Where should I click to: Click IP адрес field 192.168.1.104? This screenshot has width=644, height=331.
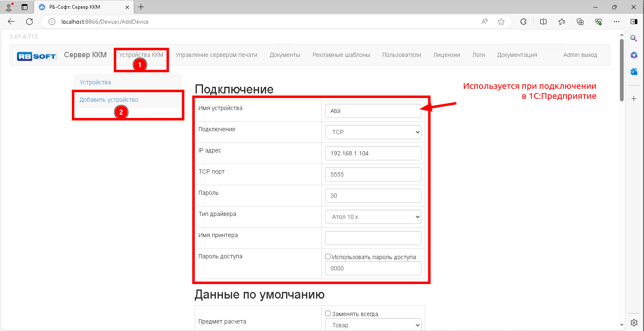(373, 153)
